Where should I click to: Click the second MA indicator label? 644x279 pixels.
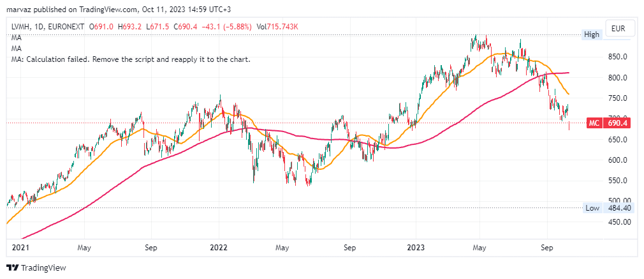[x=17, y=49]
